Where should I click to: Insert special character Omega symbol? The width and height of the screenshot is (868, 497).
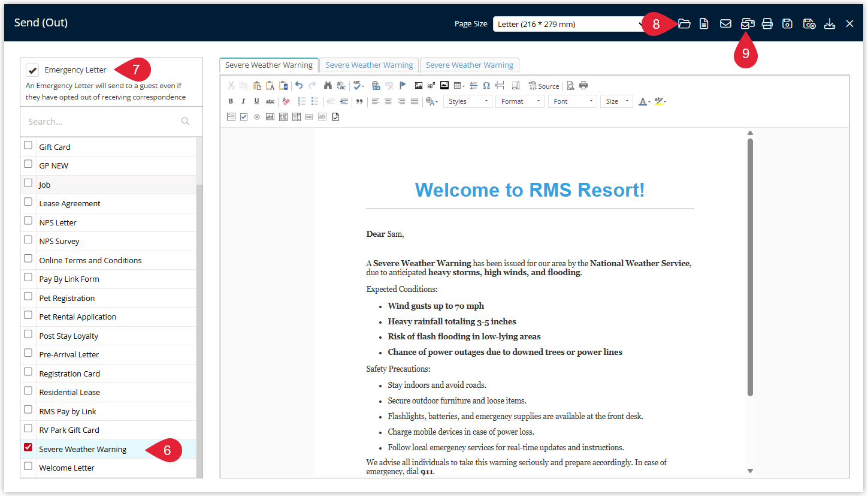pos(486,85)
